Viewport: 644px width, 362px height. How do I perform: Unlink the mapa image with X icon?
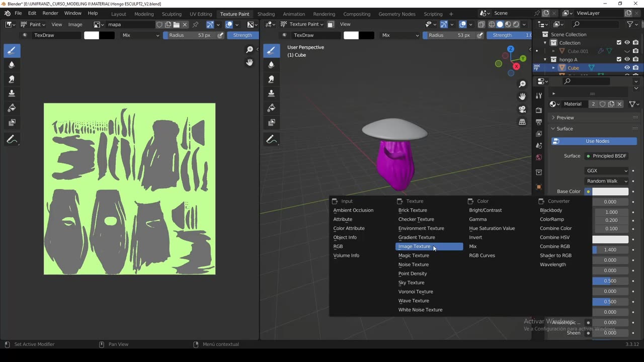tap(185, 24)
